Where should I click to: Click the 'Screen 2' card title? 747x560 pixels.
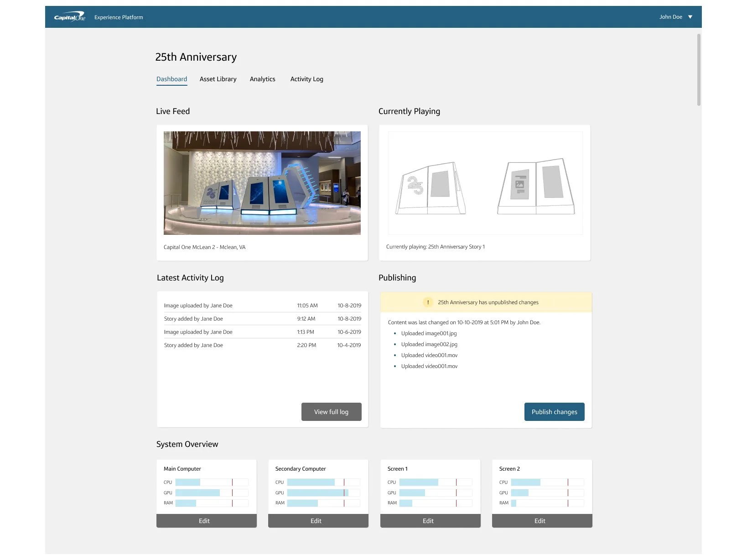tap(509, 469)
